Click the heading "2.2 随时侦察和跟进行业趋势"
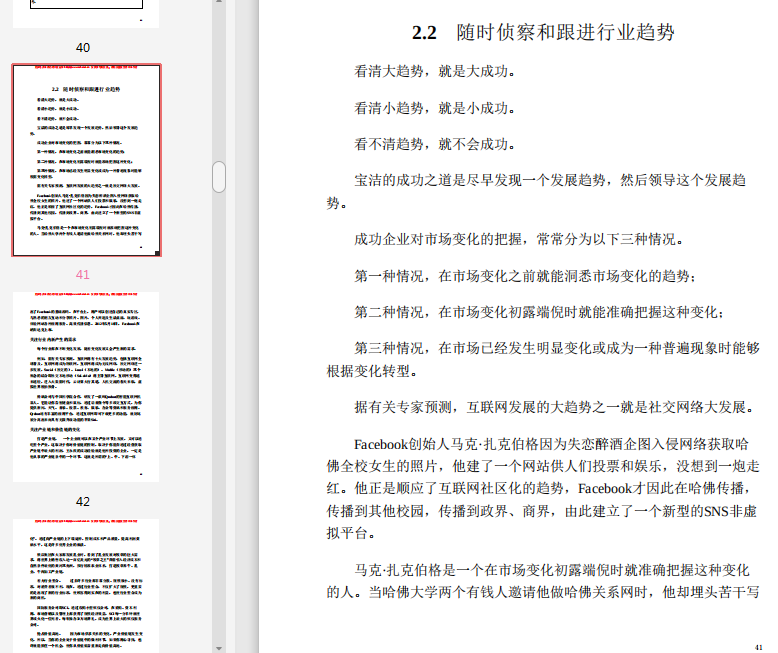Viewport: 778px width, 653px height. pos(543,32)
